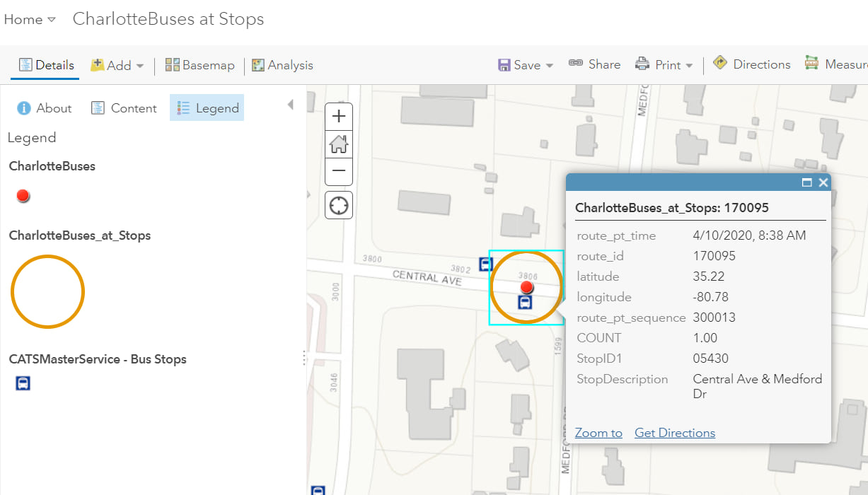Find my location on map
The height and width of the screenshot is (495, 868).
[339, 206]
